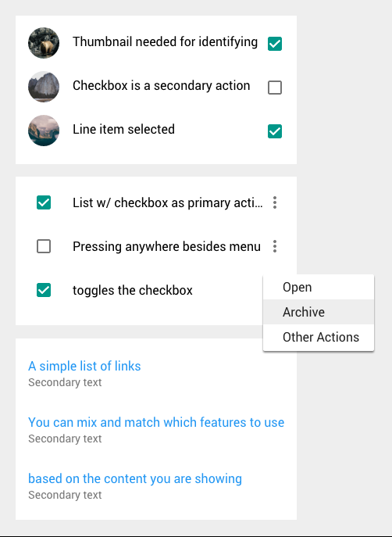Uncheck the 'toggles the checkbox' checkbox
Screen dimensions: 392x537
click(x=44, y=290)
